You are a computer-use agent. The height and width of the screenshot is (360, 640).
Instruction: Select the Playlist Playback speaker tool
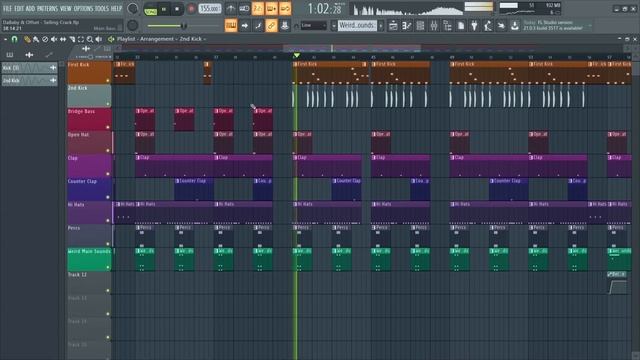[98, 39]
